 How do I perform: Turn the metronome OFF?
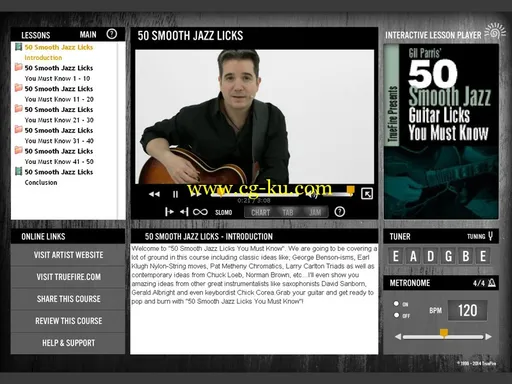396,315
